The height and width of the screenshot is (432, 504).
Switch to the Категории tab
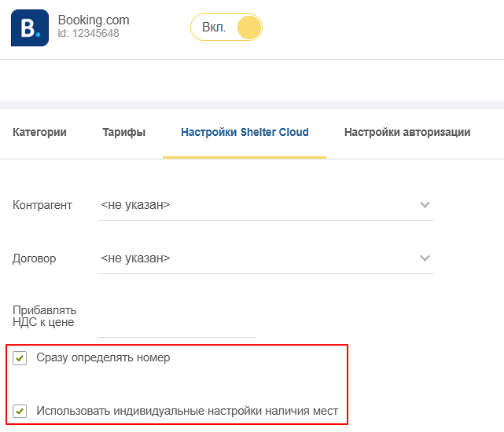(x=39, y=132)
